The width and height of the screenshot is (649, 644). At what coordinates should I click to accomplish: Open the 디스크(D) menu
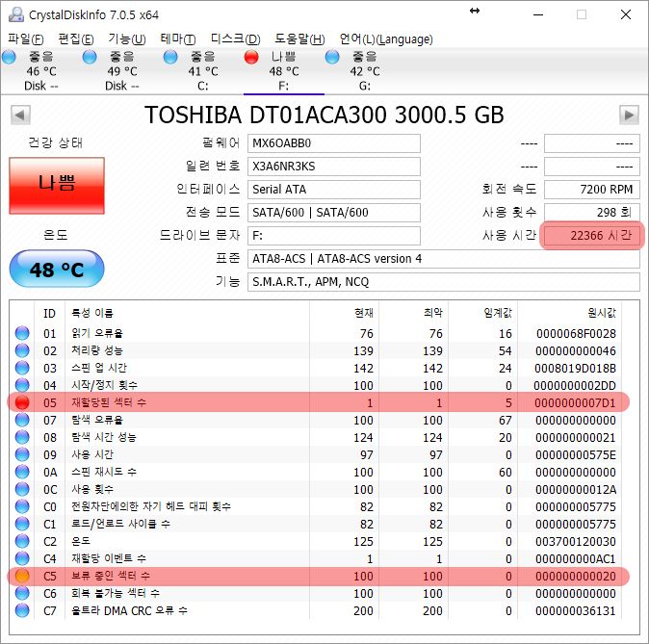pyautogui.click(x=236, y=39)
